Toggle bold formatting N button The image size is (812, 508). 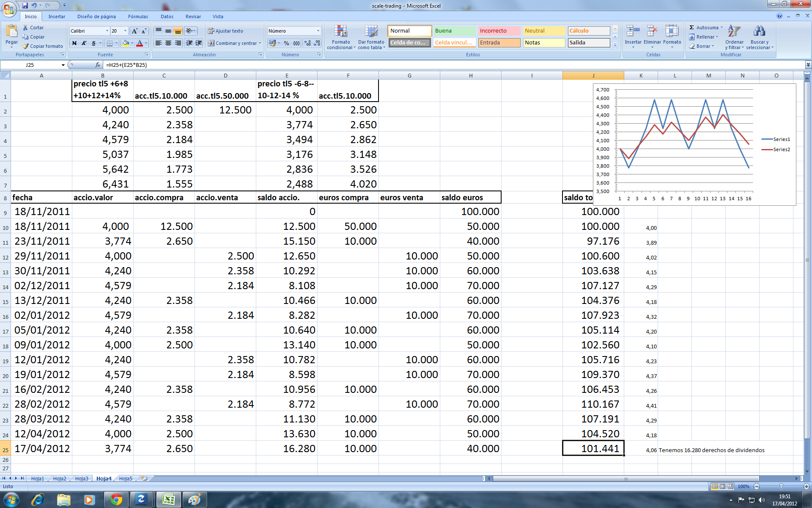[74, 43]
